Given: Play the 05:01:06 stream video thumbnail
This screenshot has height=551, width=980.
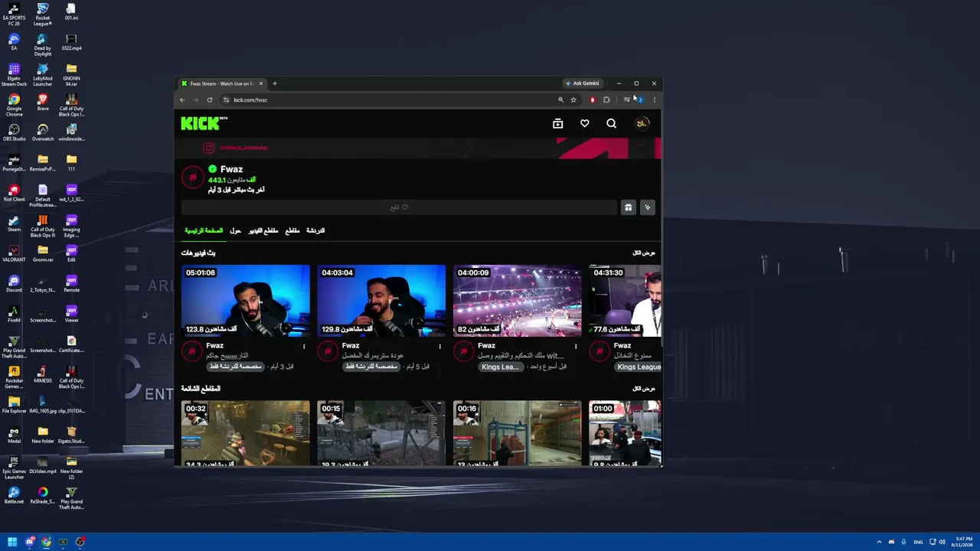Looking at the screenshot, I should pyautogui.click(x=246, y=301).
